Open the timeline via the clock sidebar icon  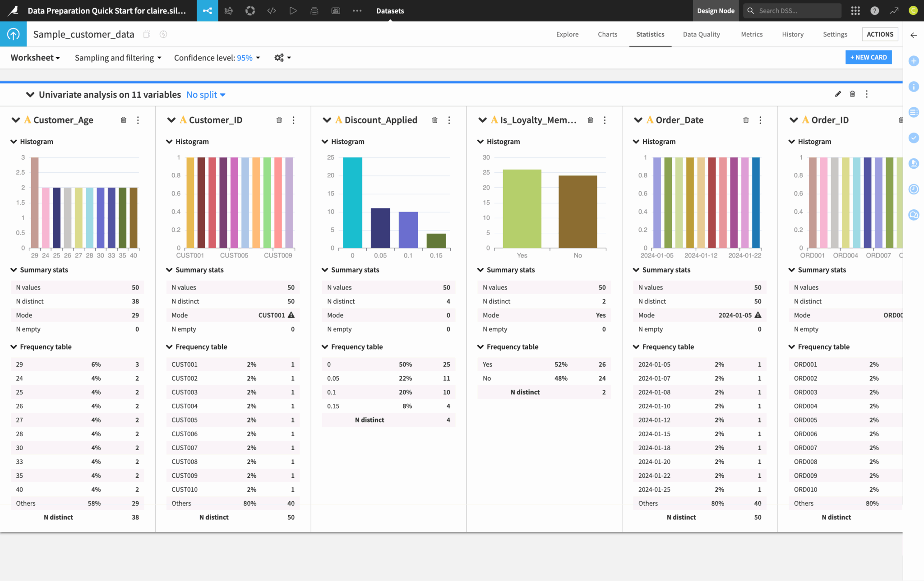pyautogui.click(x=914, y=189)
